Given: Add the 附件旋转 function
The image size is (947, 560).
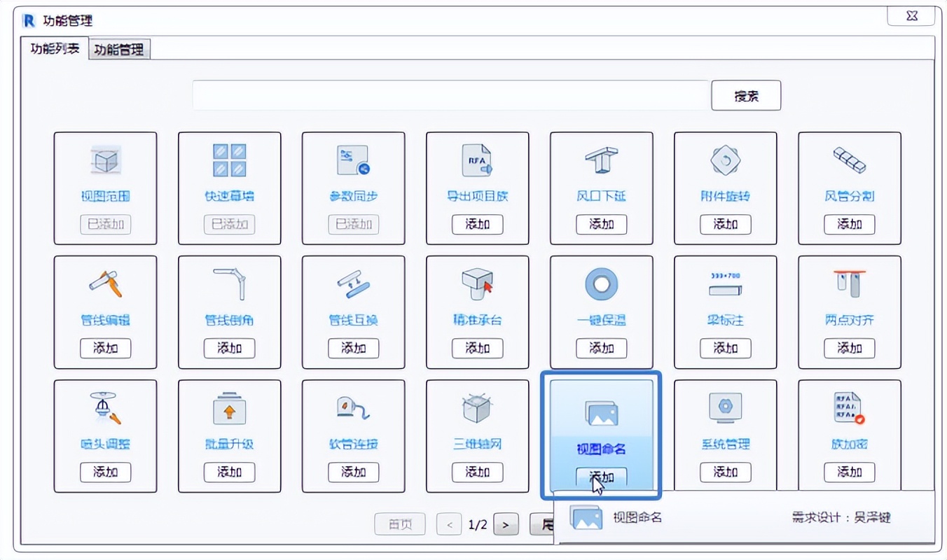Looking at the screenshot, I should (x=726, y=224).
